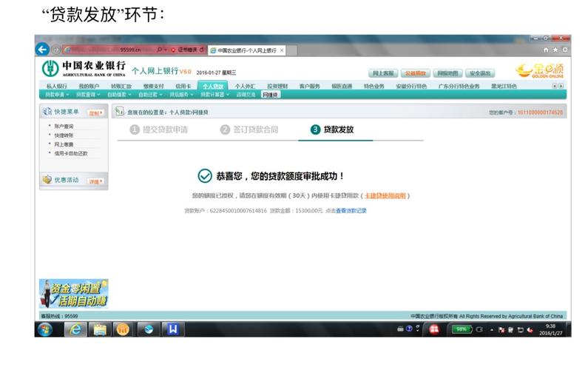The width and height of the screenshot is (588, 370).
Task: Click the 活期自动赚 promotional banner
Action: [x=73, y=294]
